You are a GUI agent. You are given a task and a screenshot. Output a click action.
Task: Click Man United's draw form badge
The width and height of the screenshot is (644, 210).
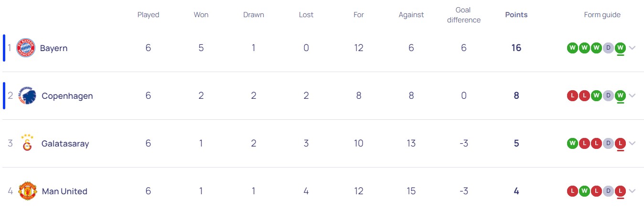point(608,191)
